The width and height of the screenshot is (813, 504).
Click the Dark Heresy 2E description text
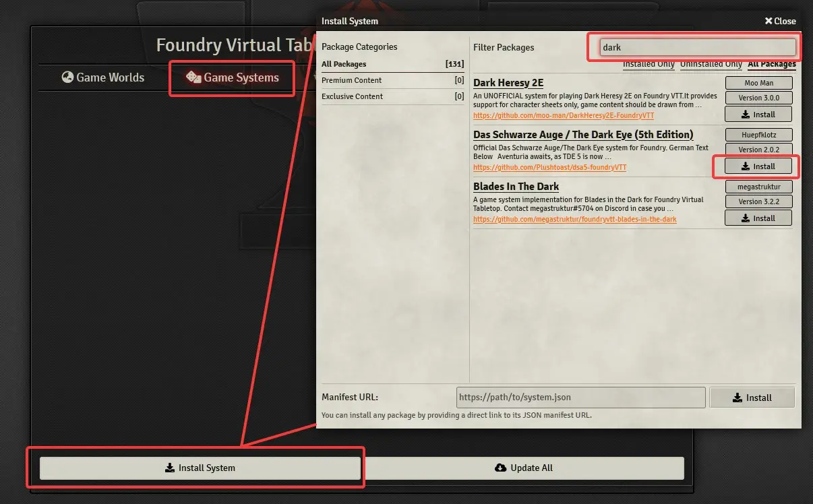[595, 100]
